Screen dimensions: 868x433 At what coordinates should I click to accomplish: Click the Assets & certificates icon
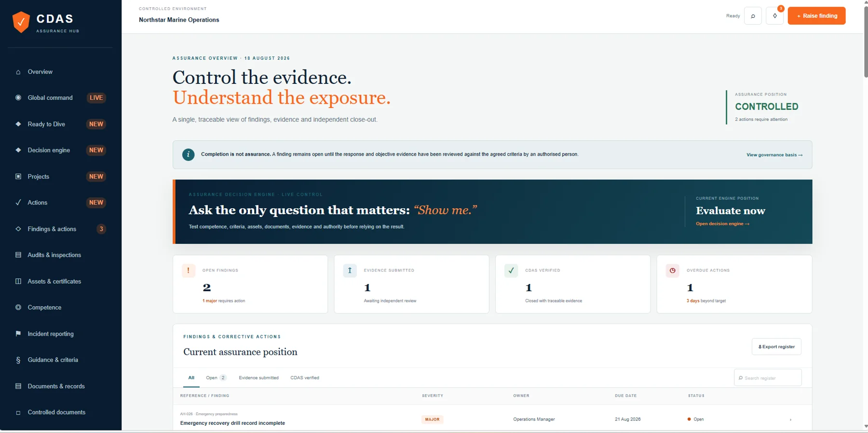[18, 281]
